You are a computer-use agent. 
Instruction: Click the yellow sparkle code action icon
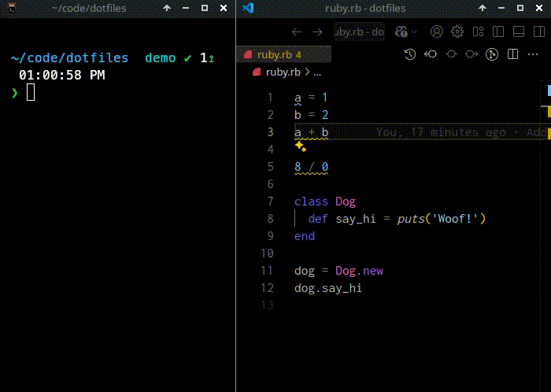pos(300,147)
